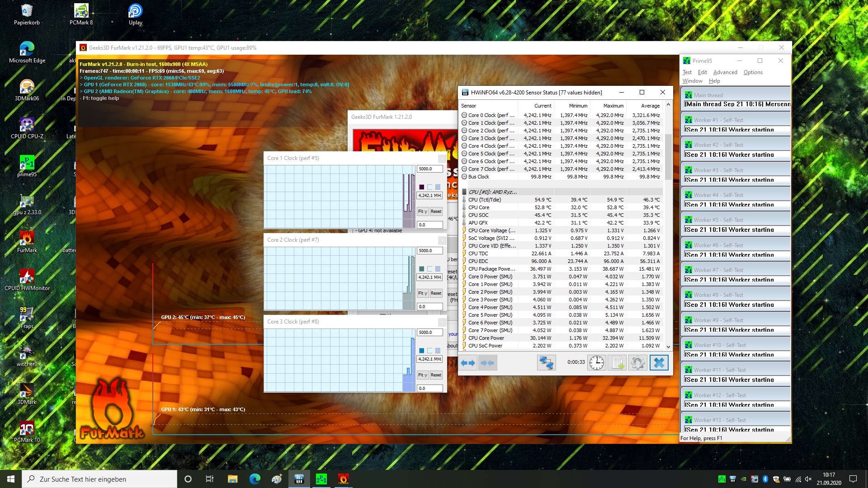Click Reset in Core 3 Clock graph

click(x=436, y=375)
